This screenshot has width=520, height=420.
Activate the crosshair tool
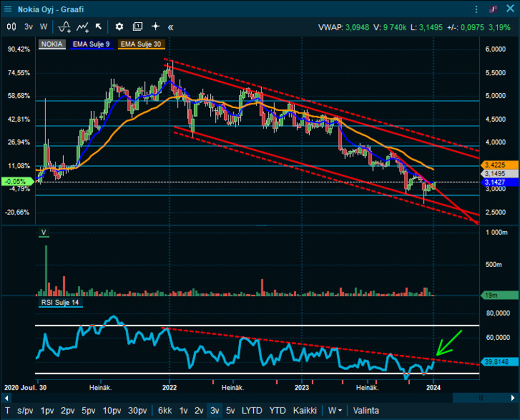(155, 26)
